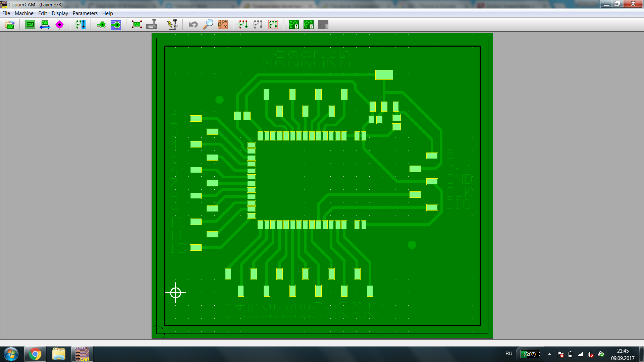Image resolution: width=644 pixels, height=362 pixels.
Task: Click the milling machine output icon
Action: click(x=152, y=24)
